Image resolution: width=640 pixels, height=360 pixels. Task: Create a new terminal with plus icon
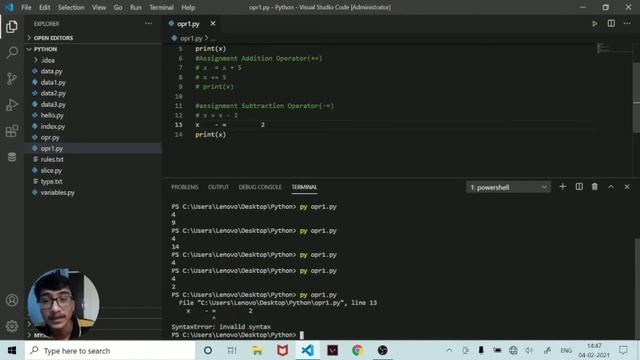click(x=562, y=187)
